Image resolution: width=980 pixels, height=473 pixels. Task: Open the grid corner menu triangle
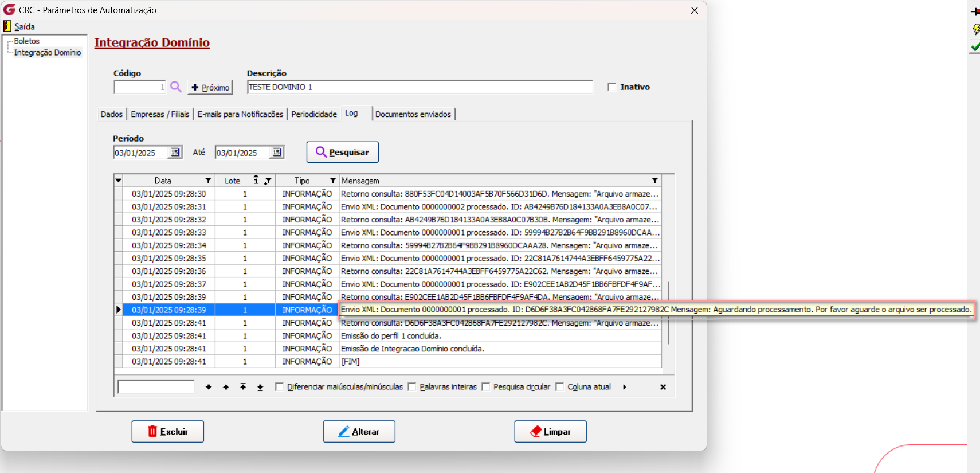tap(118, 181)
